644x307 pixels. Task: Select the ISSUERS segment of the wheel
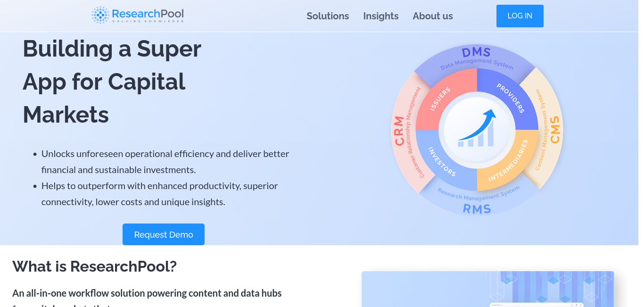441,100
